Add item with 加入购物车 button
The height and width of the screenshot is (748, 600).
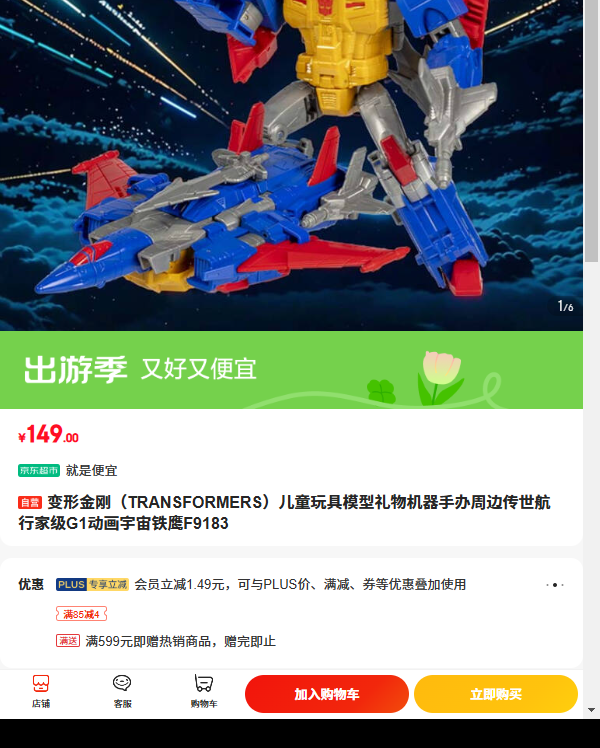pyautogui.click(x=327, y=694)
